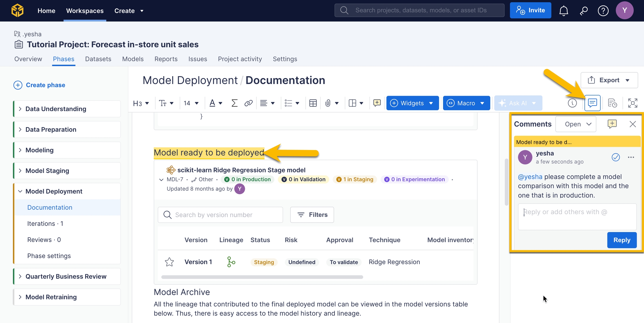This screenshot has height=323, width=644.
Task: Open the Project activity tab
Action: 240,59
